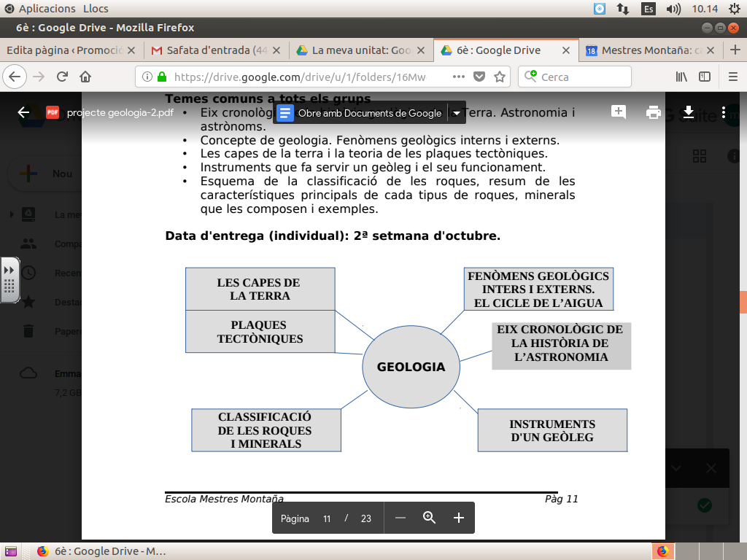Open page actions ellipsis in address bar
The width and height of the screenshot is (747, 560).
point(458,77)
